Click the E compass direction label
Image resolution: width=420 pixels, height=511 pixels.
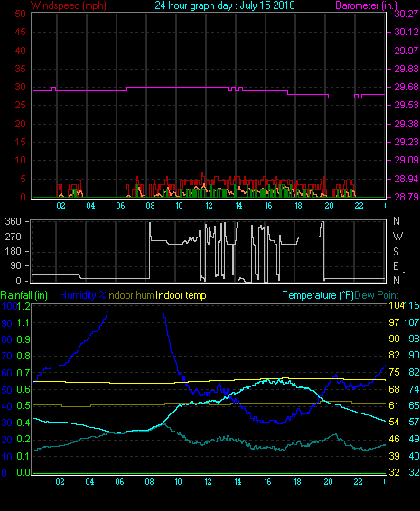click(x=396, y=266)
